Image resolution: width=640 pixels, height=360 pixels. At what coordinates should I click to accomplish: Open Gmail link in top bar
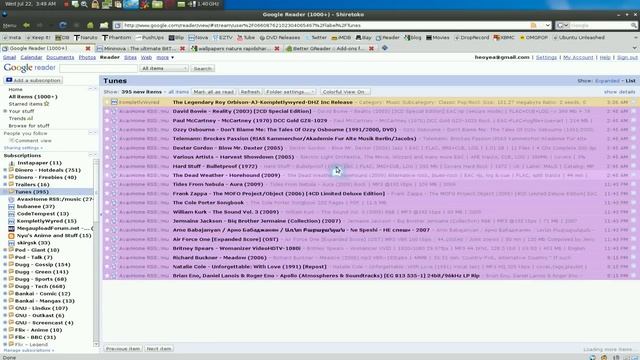coord(9,58)
